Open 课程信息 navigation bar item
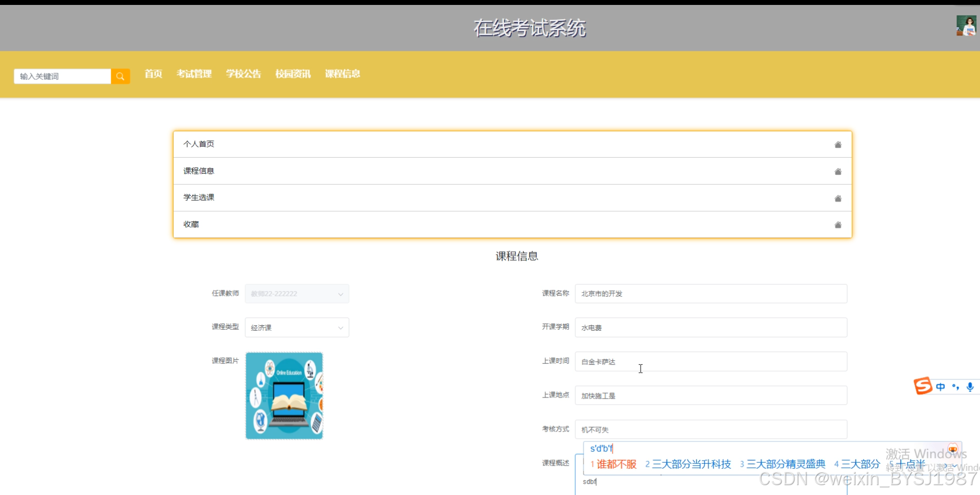The height and width of the screenshot is (495, 980). point(343,74)
